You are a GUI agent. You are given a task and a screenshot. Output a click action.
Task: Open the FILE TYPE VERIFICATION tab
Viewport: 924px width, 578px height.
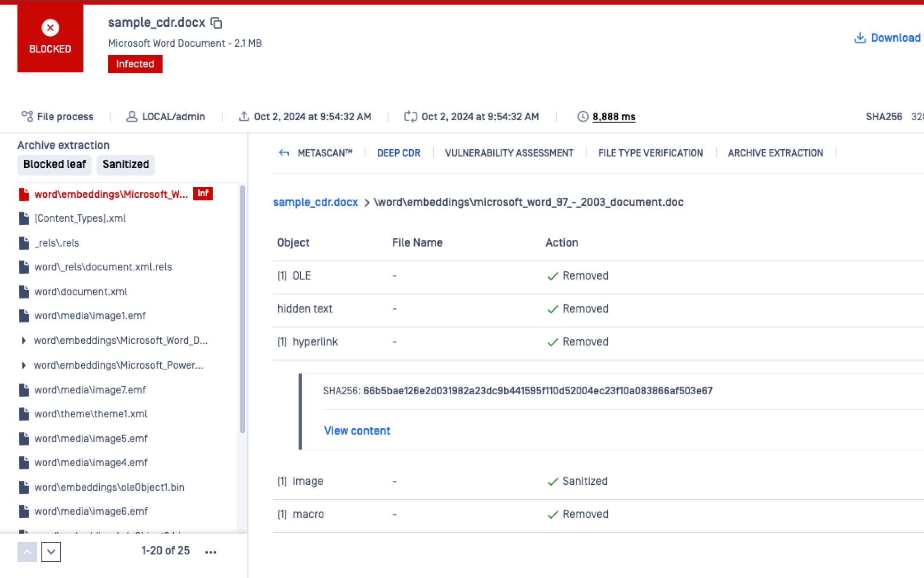pyautogui.click(x=650, y=152)
